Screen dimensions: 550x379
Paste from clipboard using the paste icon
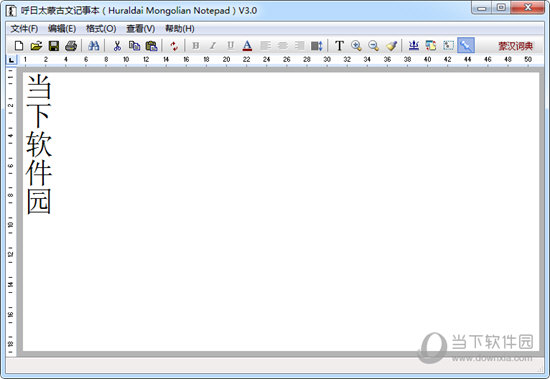(152, 46)
